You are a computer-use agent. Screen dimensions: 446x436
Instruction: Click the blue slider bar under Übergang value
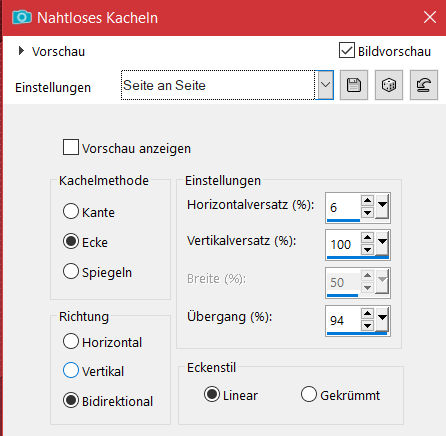pos(357,333)
